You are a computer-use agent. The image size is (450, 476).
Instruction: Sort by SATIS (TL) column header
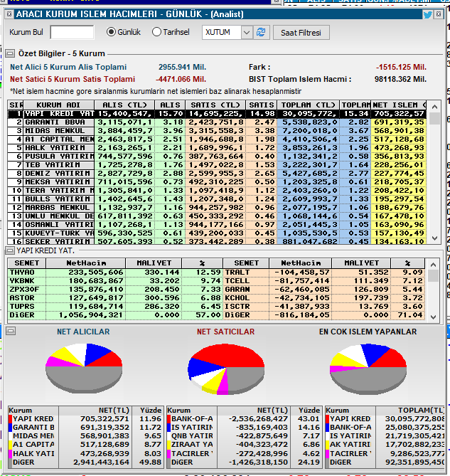coord(215,105)
